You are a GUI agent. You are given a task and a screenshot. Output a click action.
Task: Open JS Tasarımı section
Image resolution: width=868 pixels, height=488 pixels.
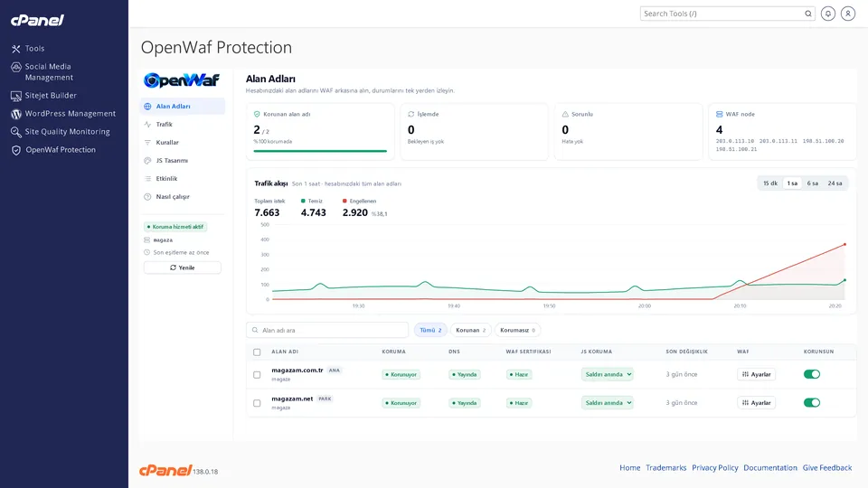(x=183, y=161)
